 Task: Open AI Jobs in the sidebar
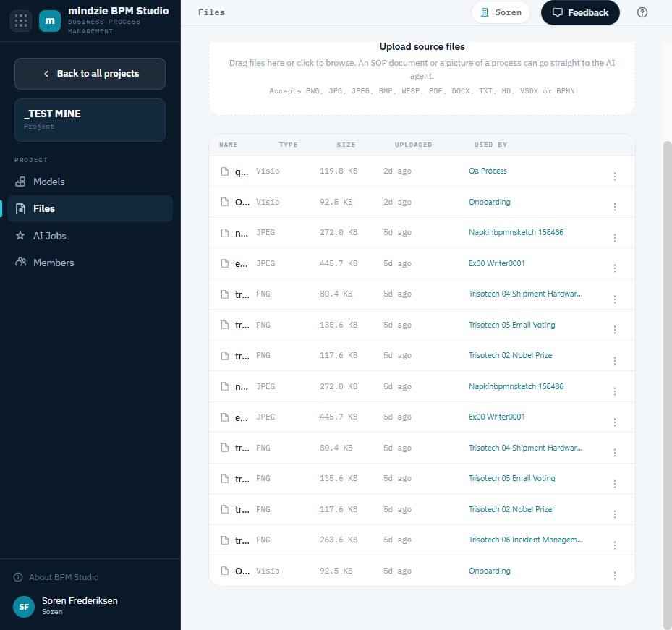coord(90,236)
